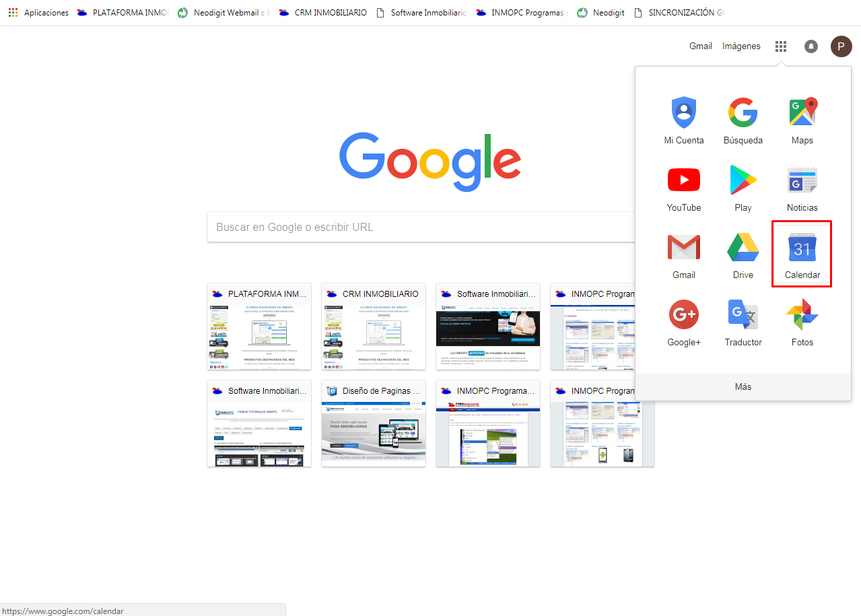Open Google Drive app
Image resolution: width=861 pixels, height=616 pixels.
point(743,255)
